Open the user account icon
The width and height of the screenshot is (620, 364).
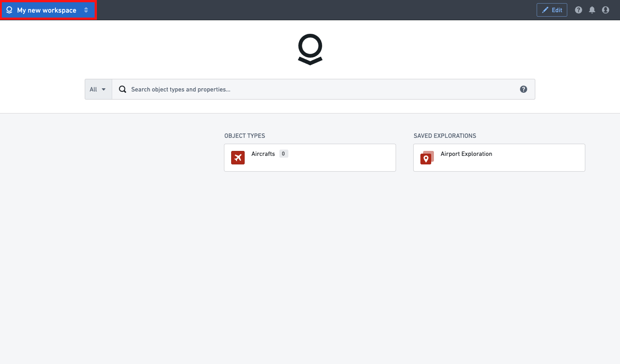coord(606,10)
